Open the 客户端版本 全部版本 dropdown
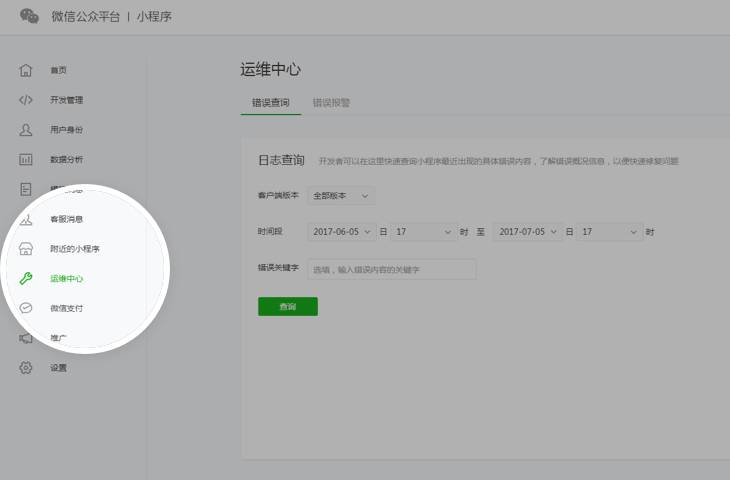The height and width of the screenshot is (480, 730). tap(341, 196)
